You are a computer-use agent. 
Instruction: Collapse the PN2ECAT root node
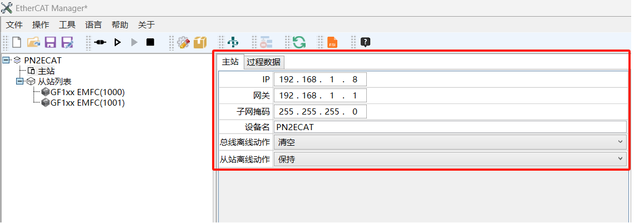tap(6, 61)
